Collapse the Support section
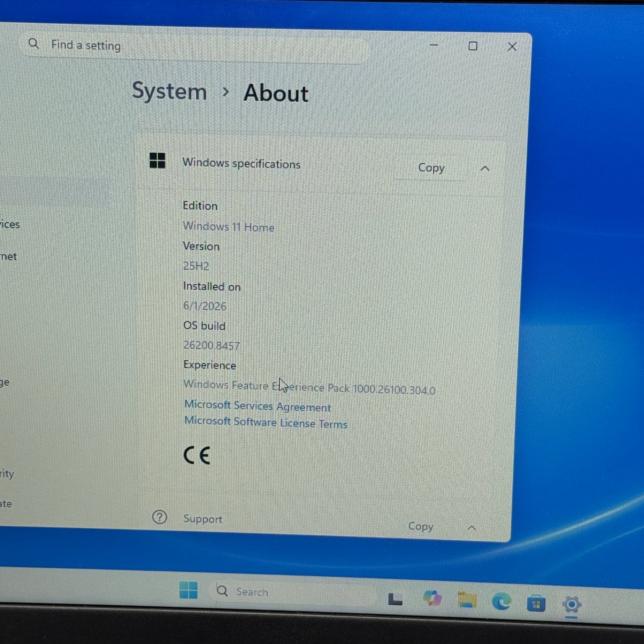 click(x=472, y=528)
